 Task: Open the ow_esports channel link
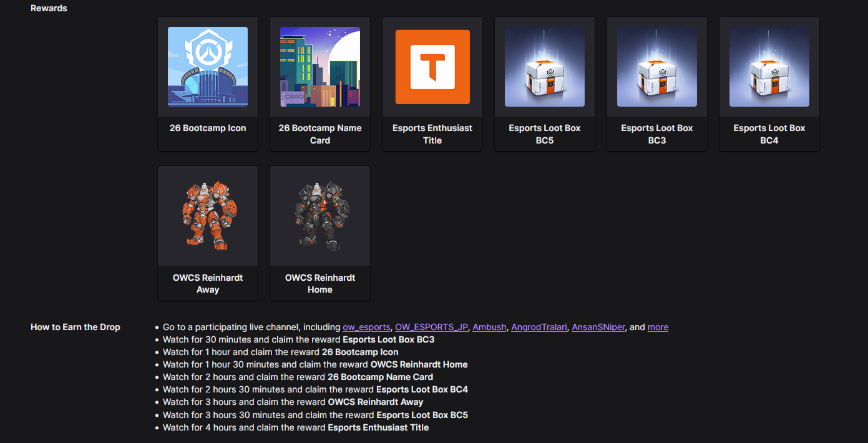(366, 327)
